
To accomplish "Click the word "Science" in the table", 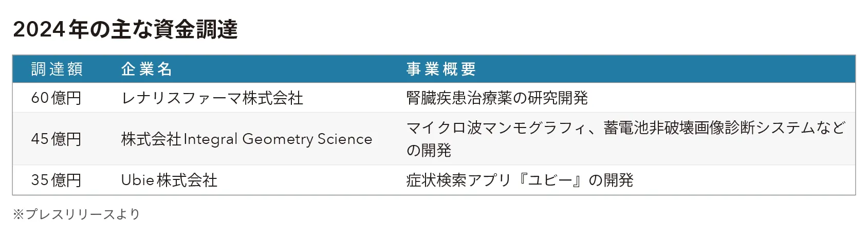I will tap(345, 139).
